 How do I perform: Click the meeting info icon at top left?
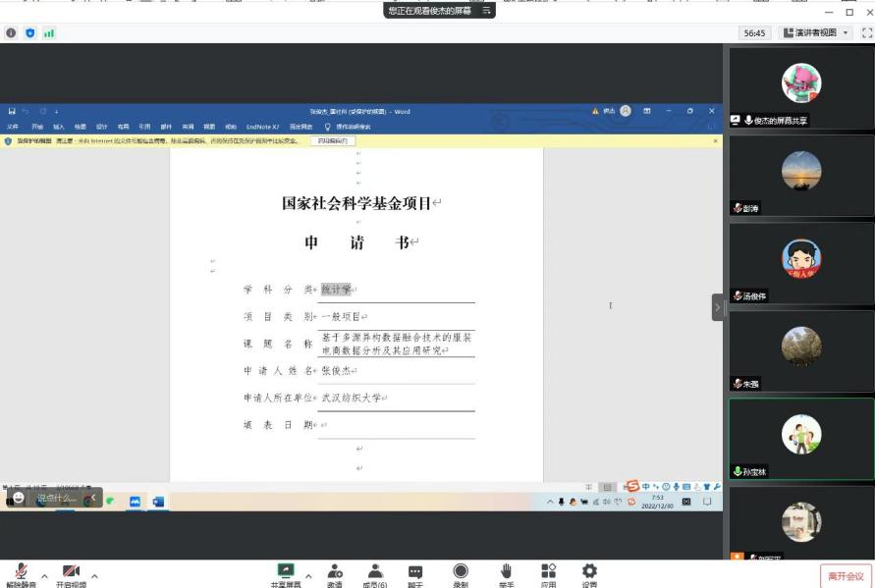12,32
